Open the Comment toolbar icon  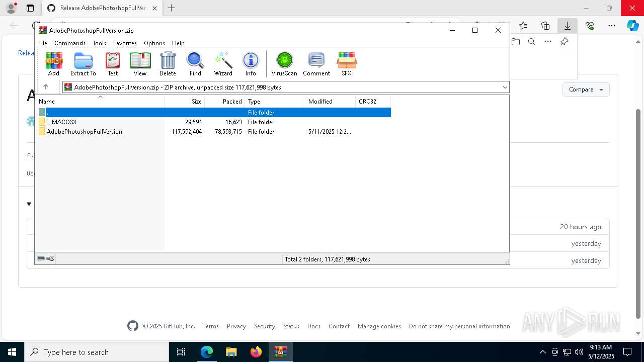click(316, 64)
